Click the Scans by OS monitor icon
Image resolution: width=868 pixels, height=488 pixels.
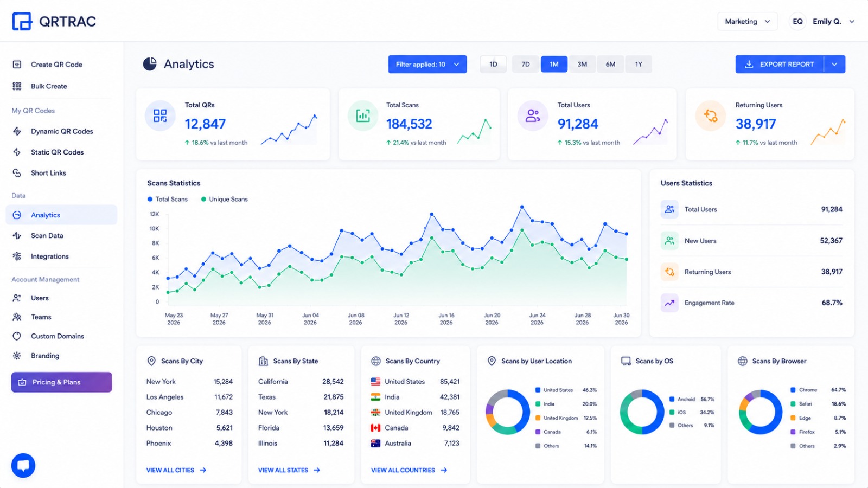[626, 361]
